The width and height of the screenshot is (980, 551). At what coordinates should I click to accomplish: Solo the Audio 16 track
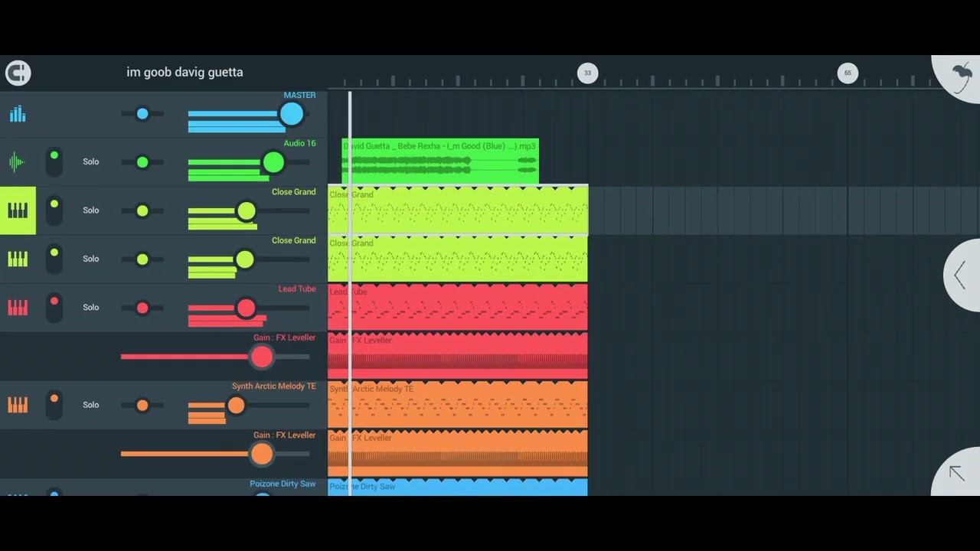click(91, 161)
